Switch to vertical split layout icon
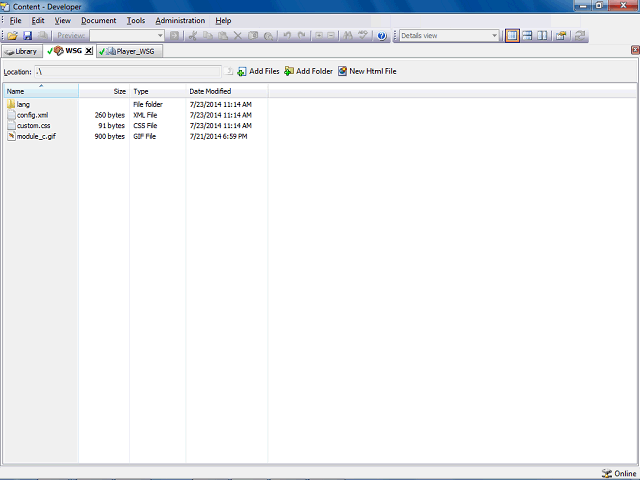This screenshot has width=640, height=480. 542,36
